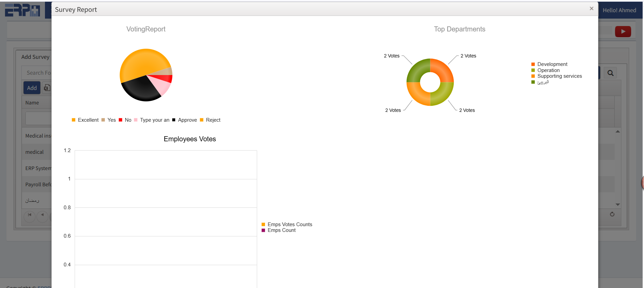Click the ERP logo
This screenshot has width=644, height=288.
coord(22,10)
